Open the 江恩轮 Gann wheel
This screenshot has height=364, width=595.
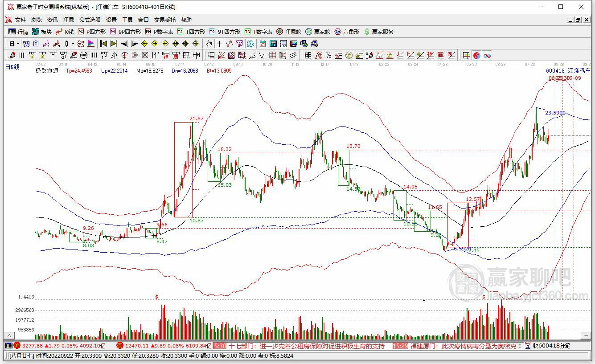[x=289, y=32]
